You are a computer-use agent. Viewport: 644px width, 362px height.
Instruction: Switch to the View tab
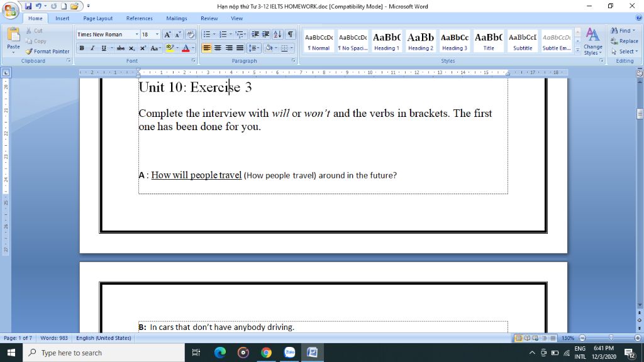(236, 18)
